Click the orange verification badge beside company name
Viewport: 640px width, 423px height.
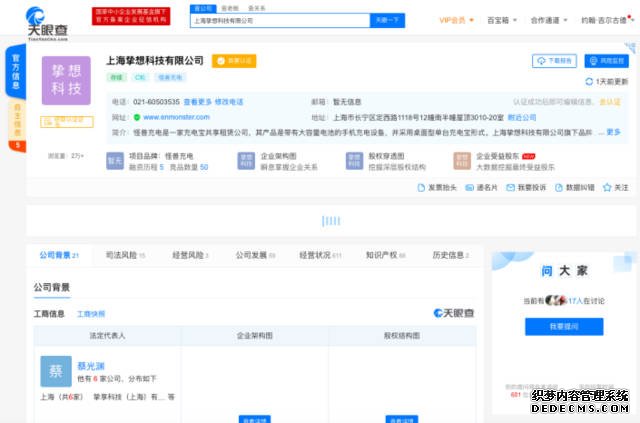click(234, 61)
